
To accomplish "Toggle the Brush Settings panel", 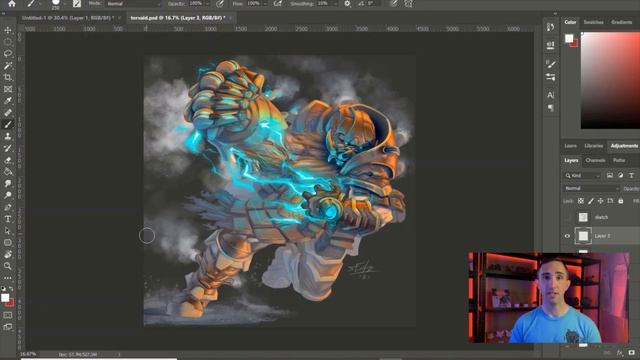I will point(77,4).
